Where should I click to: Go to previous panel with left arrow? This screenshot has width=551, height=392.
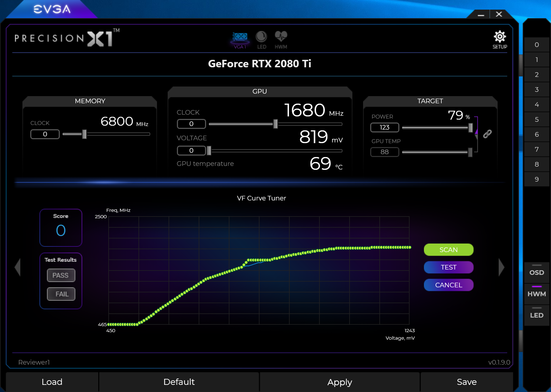(17, 267)
